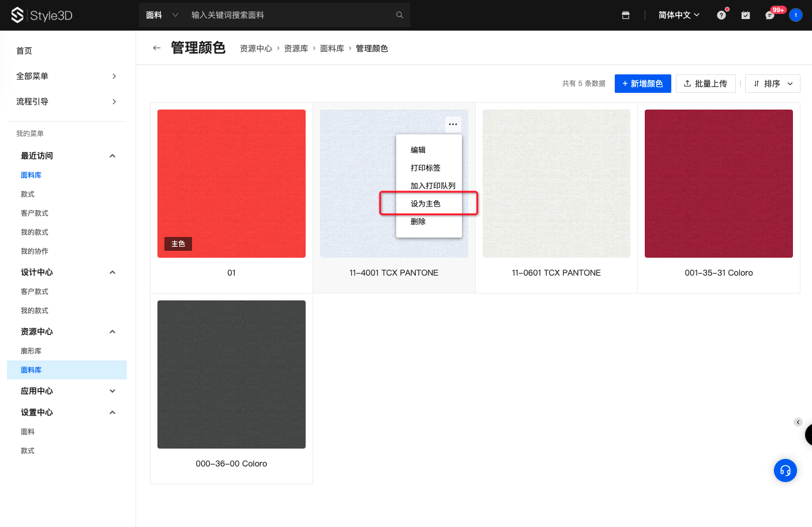Click the 批量上传 button
The image size is (812, 527).
coord(705,84)
